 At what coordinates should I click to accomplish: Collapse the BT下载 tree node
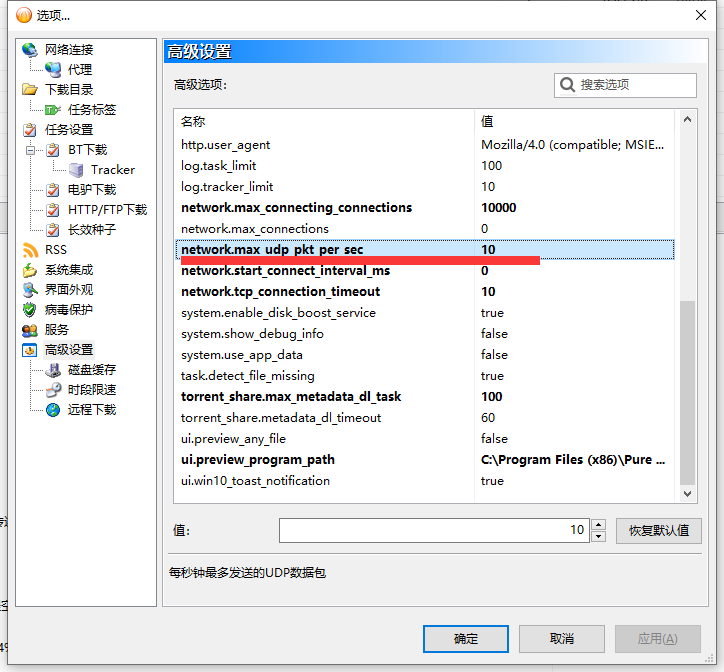pos(30,150)
